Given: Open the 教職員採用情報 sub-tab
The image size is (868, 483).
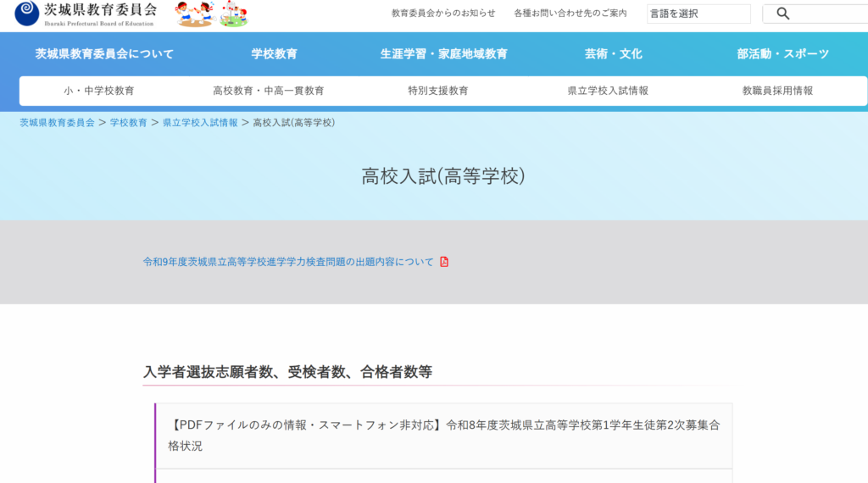Looking at the screenshot, I should [777, 91].
